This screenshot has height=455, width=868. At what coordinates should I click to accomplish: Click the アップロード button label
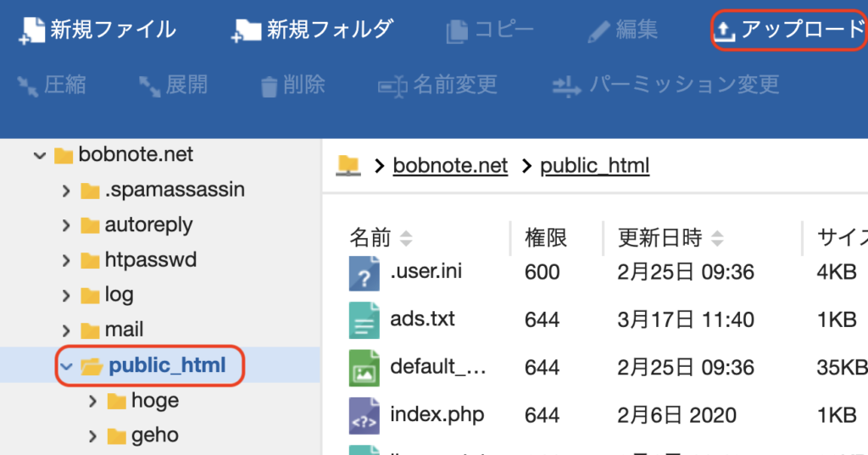804,30
